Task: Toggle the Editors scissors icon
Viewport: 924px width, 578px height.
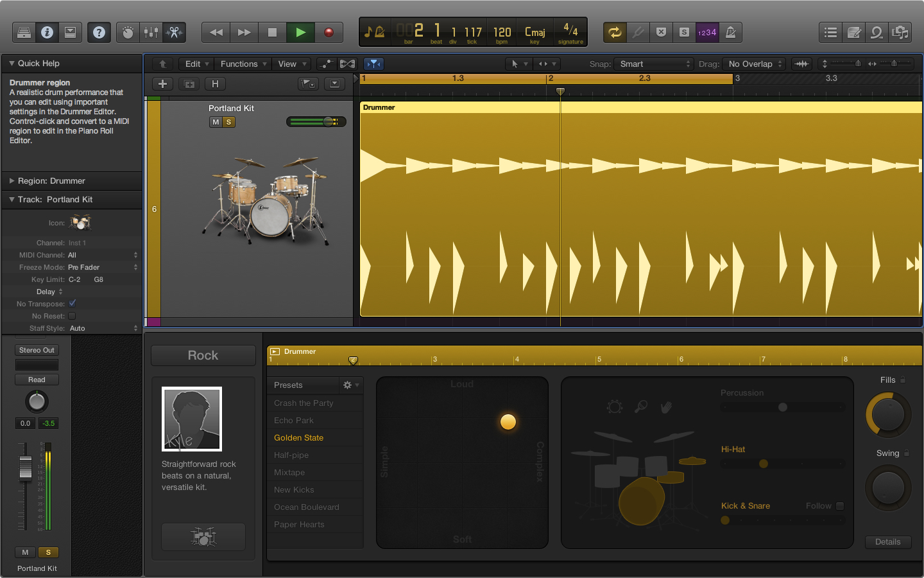Action: click(174, 32)
